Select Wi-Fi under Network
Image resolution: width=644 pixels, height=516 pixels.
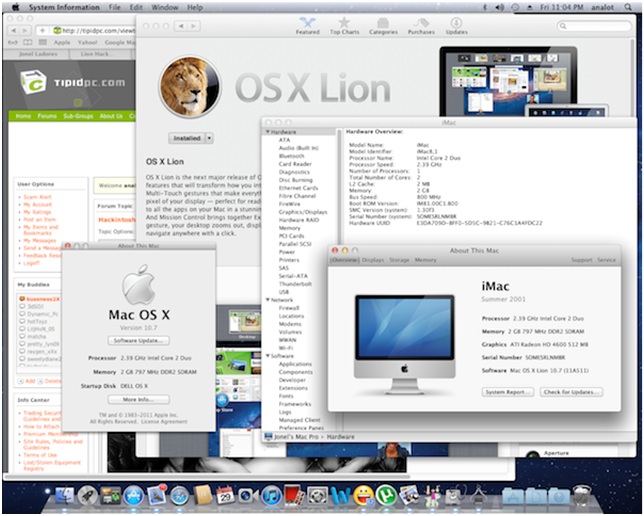pyautogui.click(x=285, y=348)
